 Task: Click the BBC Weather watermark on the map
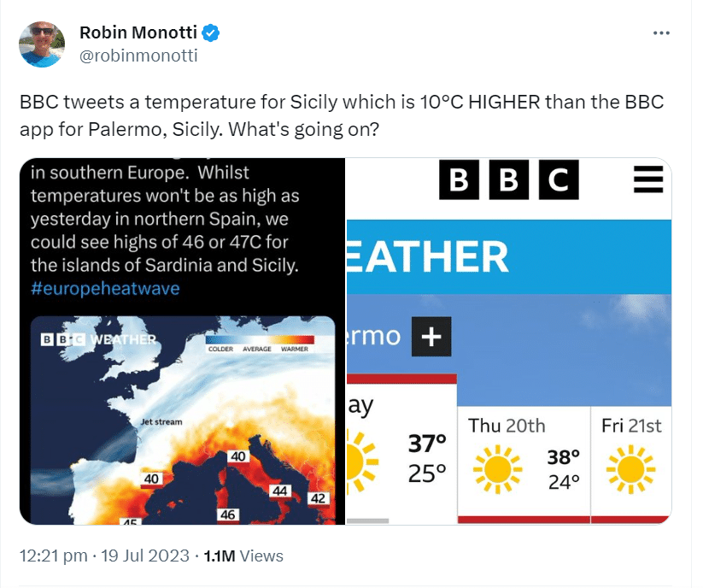[x=98, y=339]
